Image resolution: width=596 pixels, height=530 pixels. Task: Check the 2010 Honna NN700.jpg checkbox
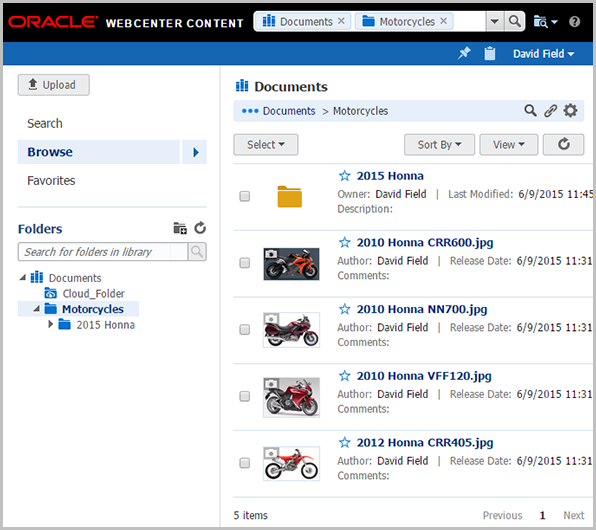[244, 329]
